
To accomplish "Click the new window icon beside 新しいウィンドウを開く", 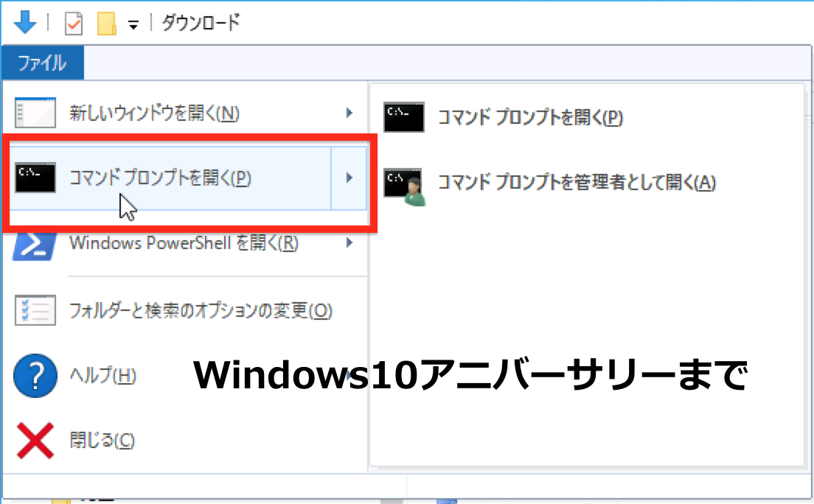I will tap(35, 113).
